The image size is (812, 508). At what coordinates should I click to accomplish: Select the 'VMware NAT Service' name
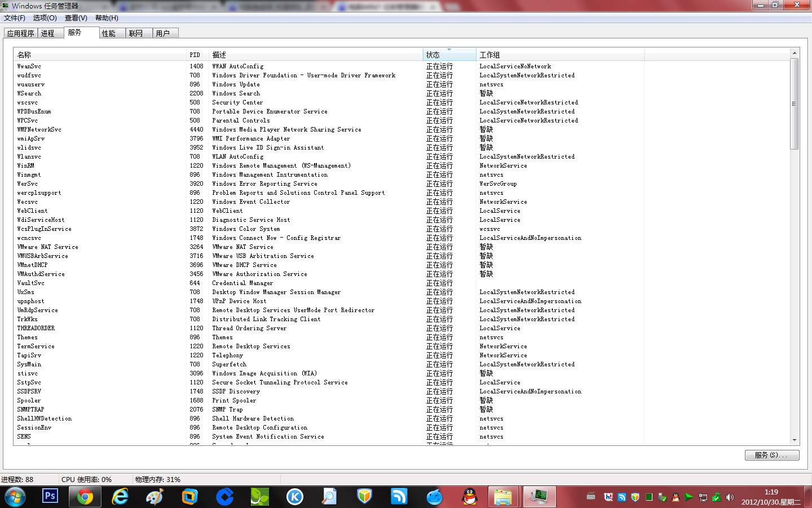tap(48, 247)
